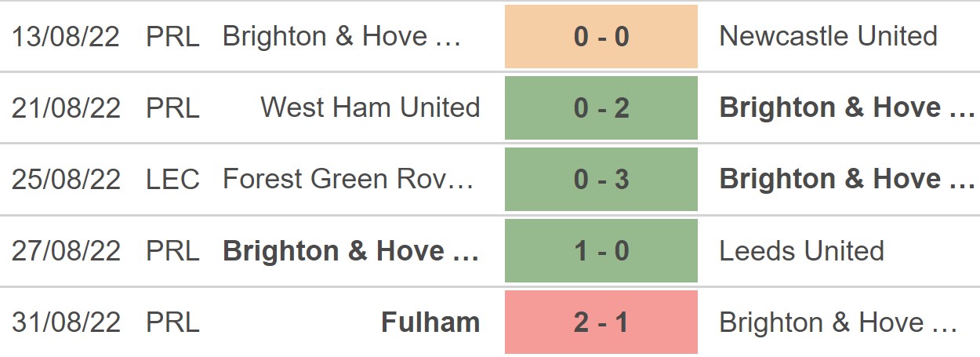Open the Fulham team link
The image size is (980, 357).
tap(430, 322)
